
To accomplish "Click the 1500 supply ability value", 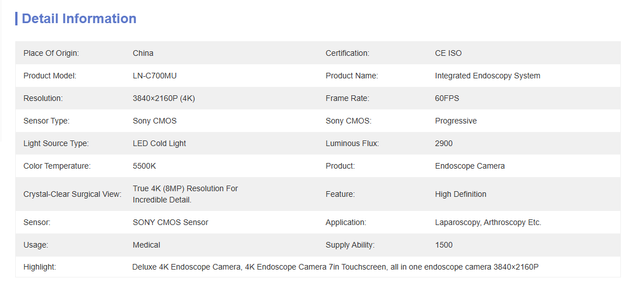I will 444,245.
